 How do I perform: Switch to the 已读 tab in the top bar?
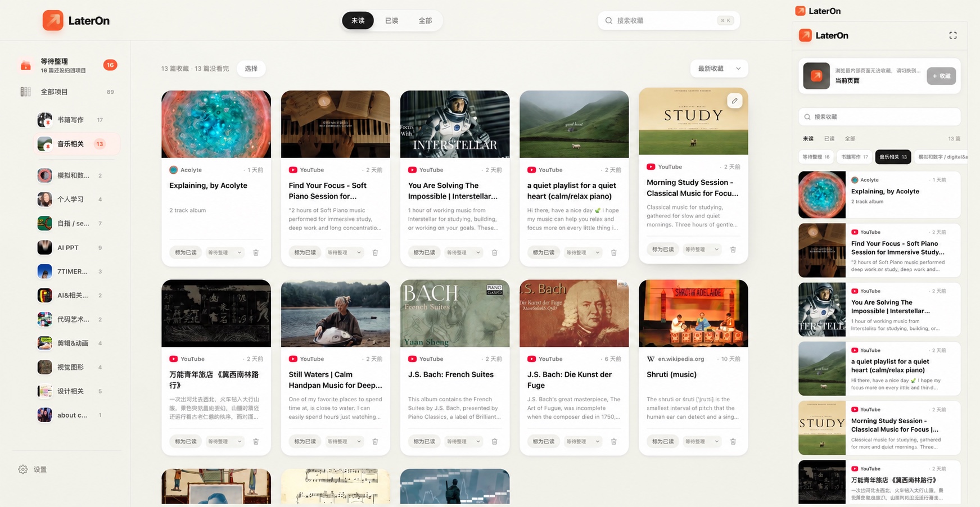pyautogui.click(x=391, y=21)
